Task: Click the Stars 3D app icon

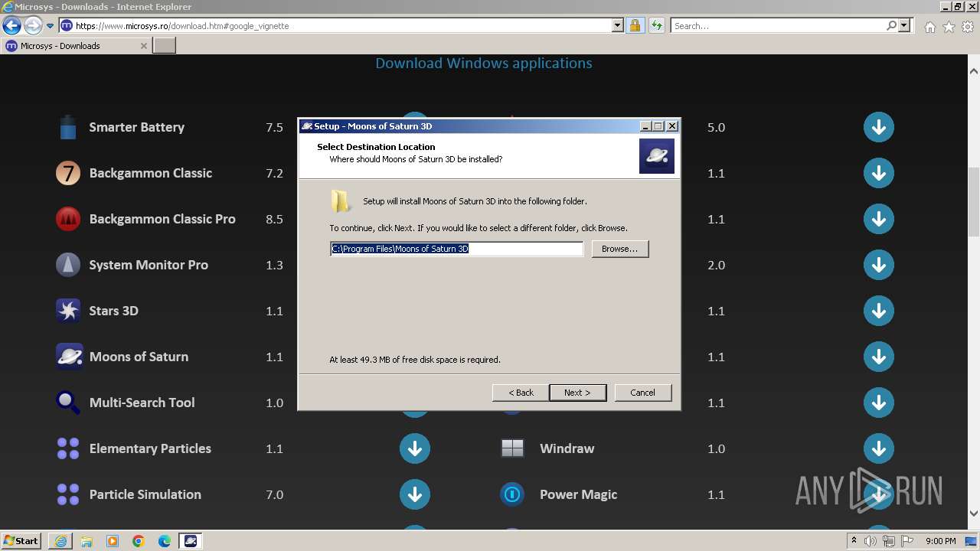Action: pyautogui.click(x=68, y=311)
